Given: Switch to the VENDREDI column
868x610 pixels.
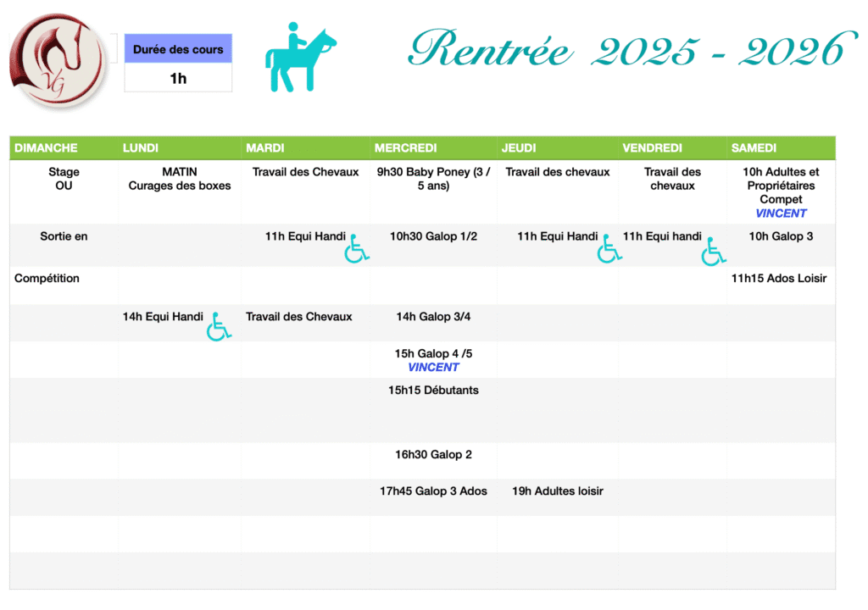Looking at the screenshot, I should [x=653, y=147].
